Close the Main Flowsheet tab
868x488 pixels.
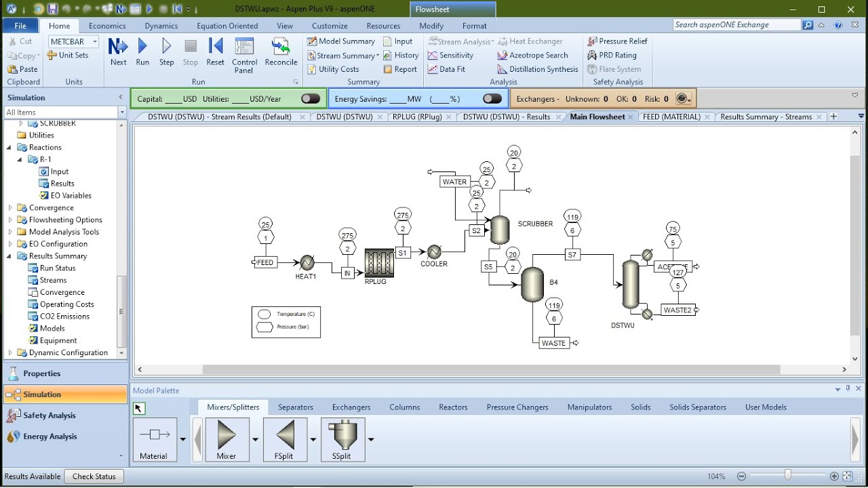(x=631, y=117)
